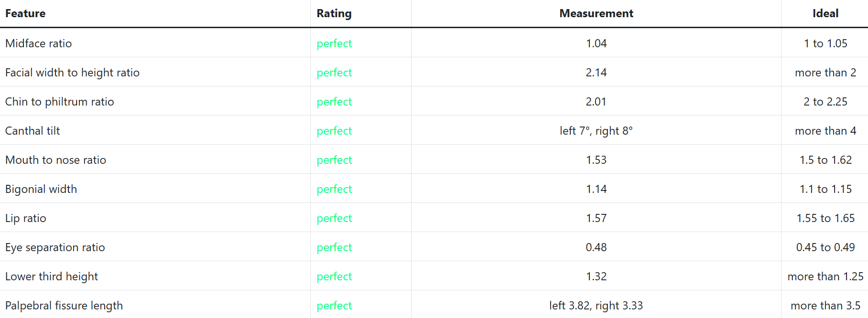Click the Measurement column header
This screenshot has width=868, height=318.
596,13
